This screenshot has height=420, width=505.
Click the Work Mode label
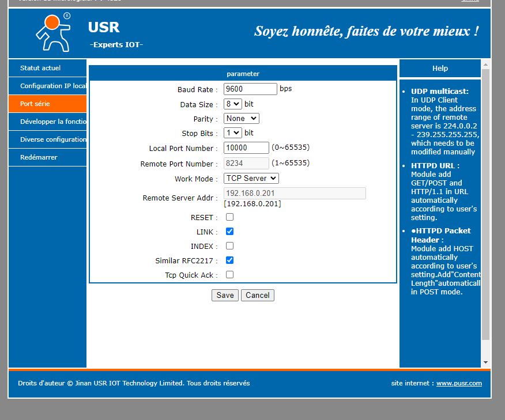click(x=196, y=179)
